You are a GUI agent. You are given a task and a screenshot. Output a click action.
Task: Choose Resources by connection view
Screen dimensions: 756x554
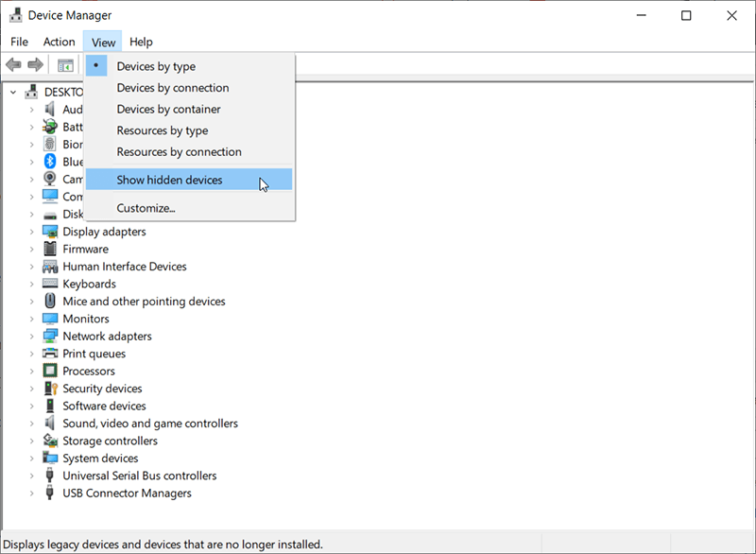tap(190, 152)
